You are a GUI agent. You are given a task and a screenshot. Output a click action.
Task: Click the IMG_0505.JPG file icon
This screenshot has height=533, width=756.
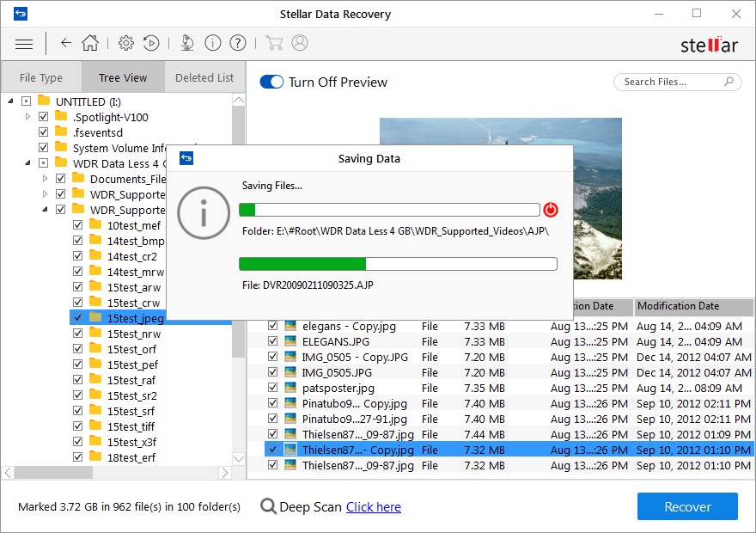(x=290, y=372)
